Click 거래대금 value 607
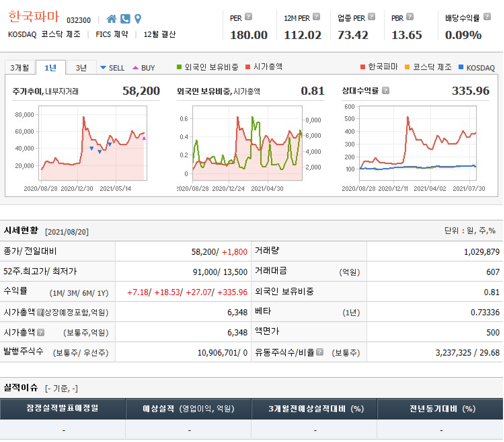The height and width of the screenshot is (442, 504). (x=493, y=272)
